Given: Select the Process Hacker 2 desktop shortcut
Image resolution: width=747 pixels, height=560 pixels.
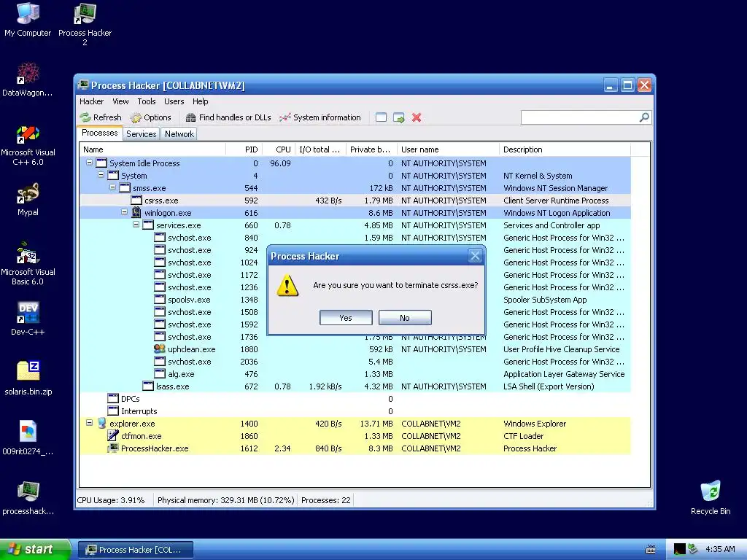Looking at the screenshot, I should (x=85, y=25).
